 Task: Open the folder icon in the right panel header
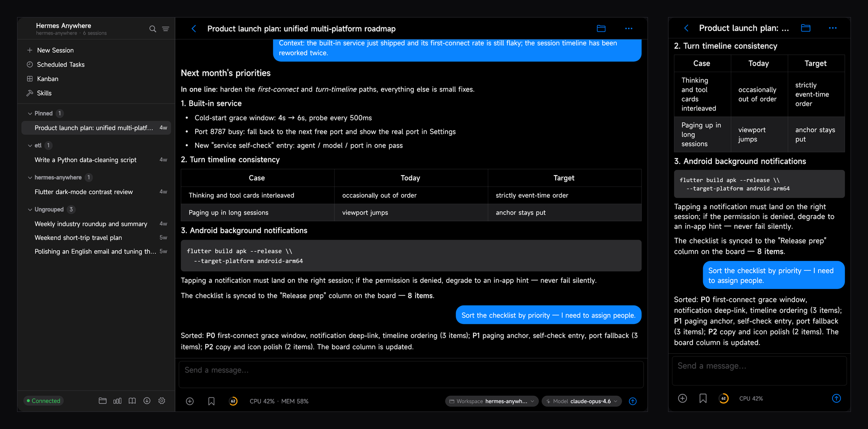(x=805, y=28)
